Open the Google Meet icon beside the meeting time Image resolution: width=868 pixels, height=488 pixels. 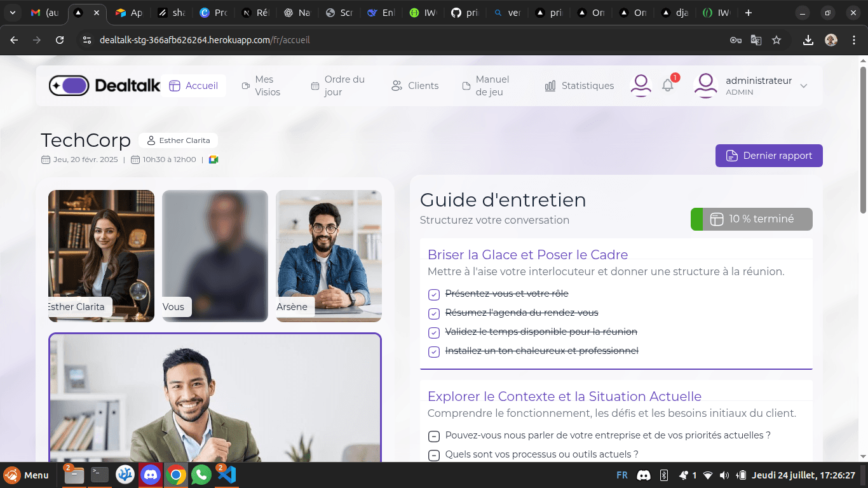214,159
